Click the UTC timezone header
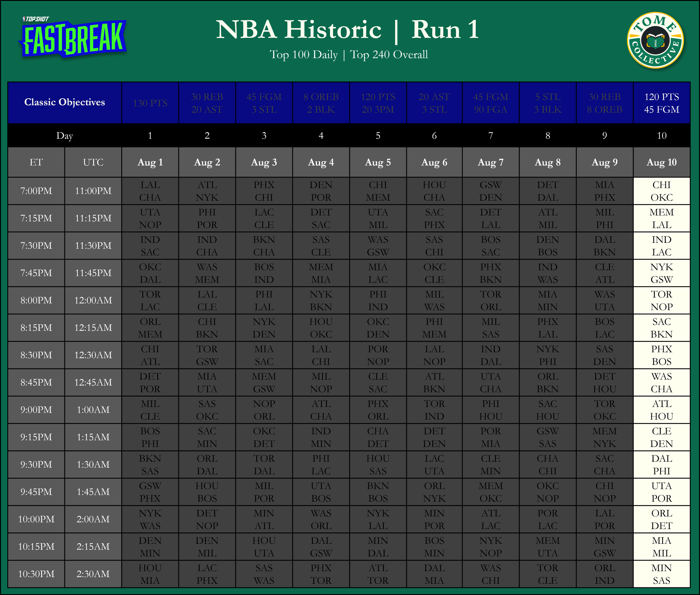Viewport: 700px width, 595px height. [x=93, y=162]
